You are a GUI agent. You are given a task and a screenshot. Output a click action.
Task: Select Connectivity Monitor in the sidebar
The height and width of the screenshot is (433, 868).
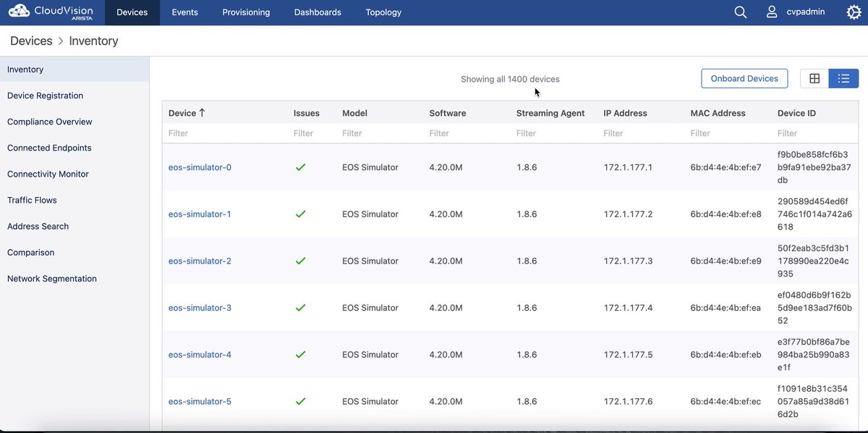[48, 174]
